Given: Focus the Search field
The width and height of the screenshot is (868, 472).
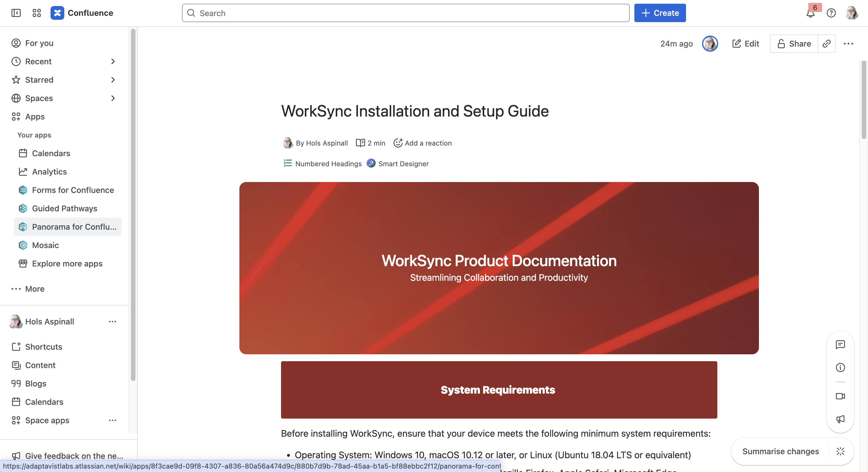Looking at the screenshot, I should 406,13.
